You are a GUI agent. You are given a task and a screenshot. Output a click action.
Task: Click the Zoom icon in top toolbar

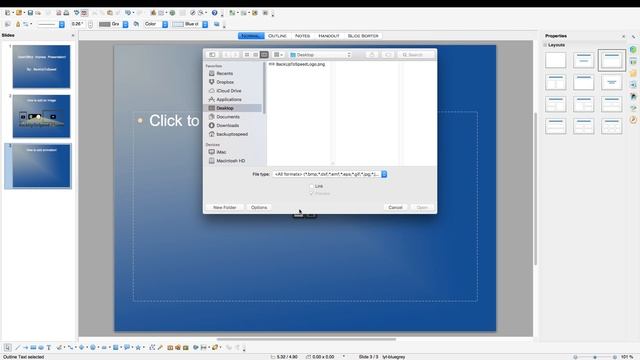[x=200, y=13]
